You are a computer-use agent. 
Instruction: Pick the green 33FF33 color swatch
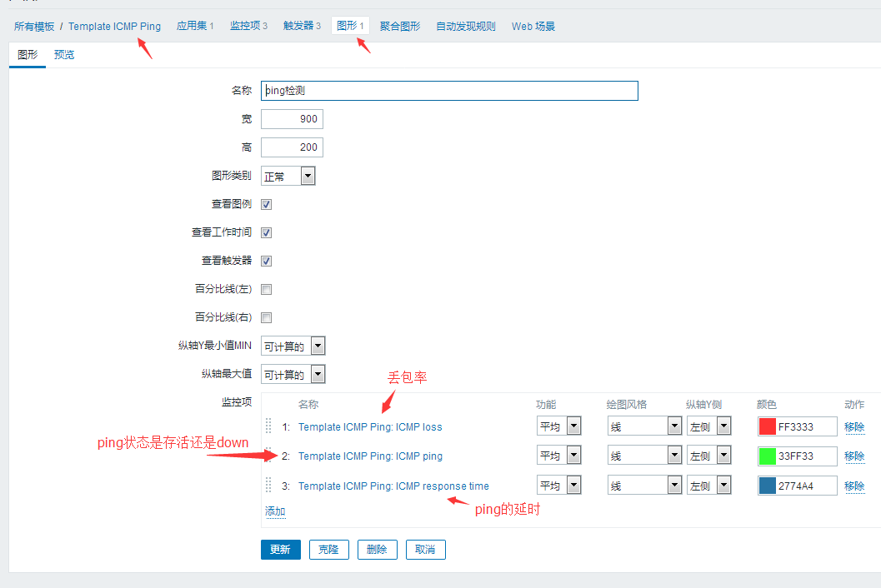pos(768,456)
